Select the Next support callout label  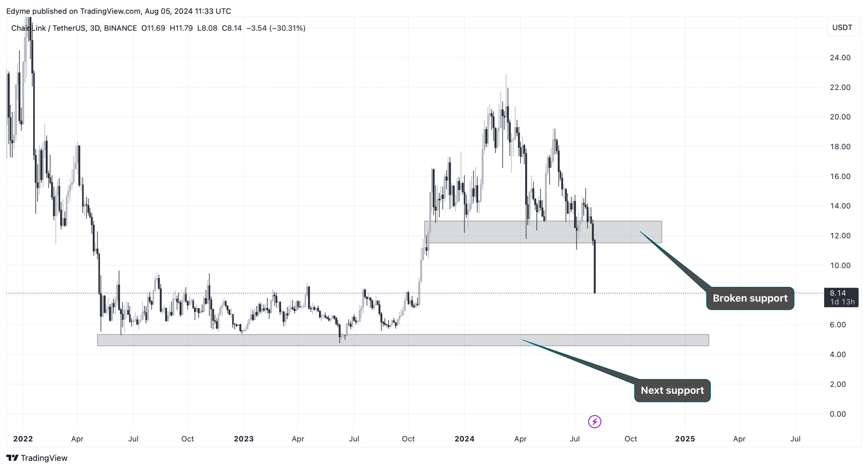pos(672,390)
